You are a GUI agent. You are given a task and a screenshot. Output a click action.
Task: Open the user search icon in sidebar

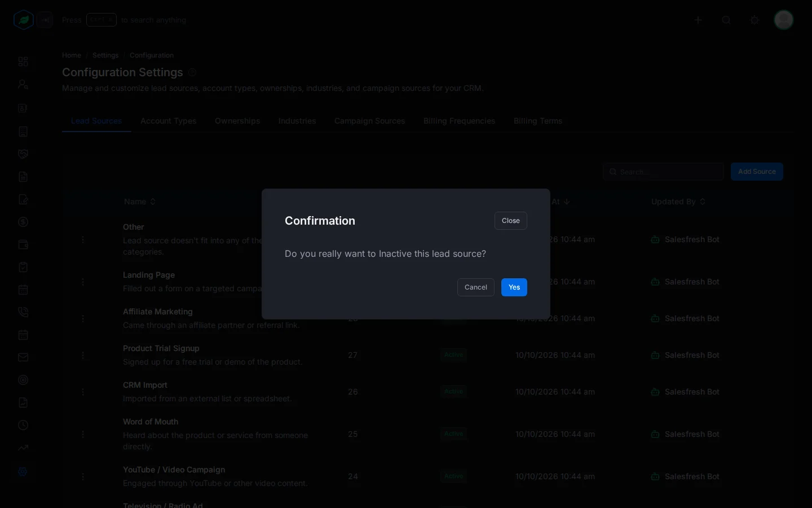23,84
